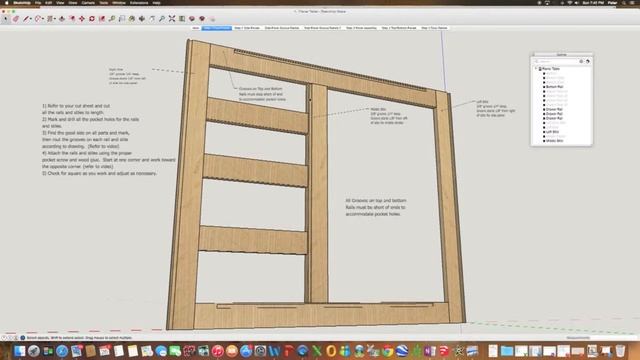Select Middle Stile in Outliner

pos(554,141)
